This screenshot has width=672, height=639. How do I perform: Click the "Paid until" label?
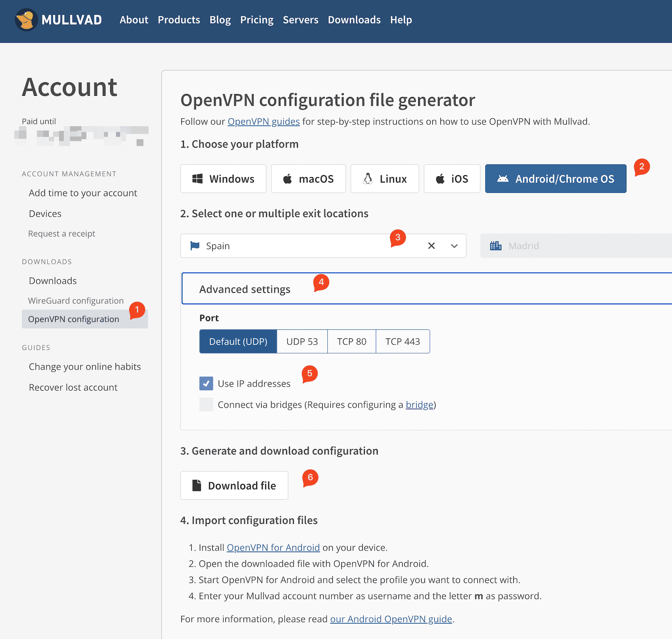point(39,121)
